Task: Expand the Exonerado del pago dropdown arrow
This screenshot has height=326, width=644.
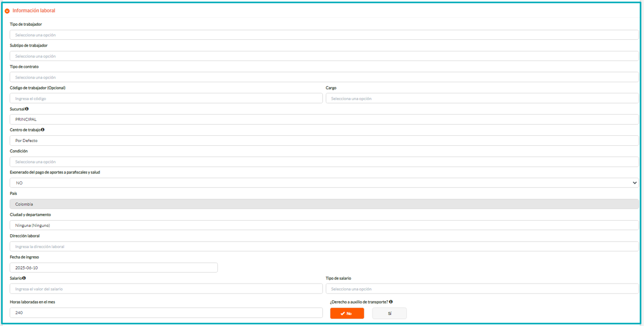Action: click(x=635, y=183)
